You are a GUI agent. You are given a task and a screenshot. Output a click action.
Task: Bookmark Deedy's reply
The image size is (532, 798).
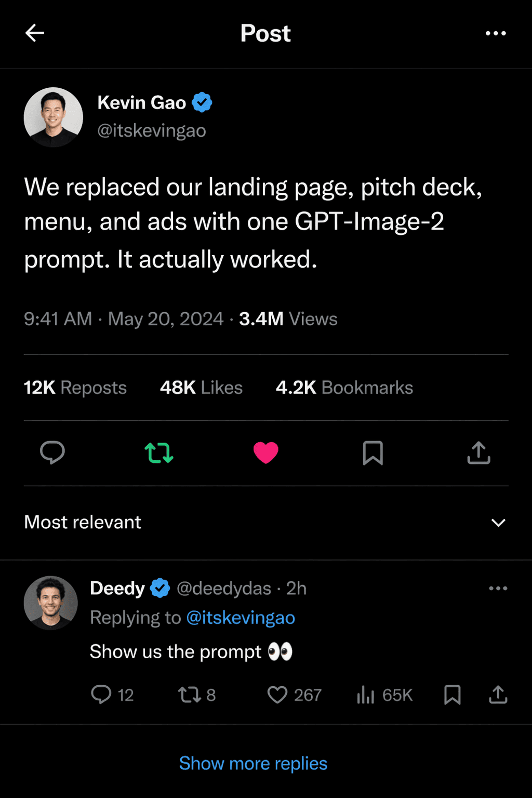[x=452, y=695]
